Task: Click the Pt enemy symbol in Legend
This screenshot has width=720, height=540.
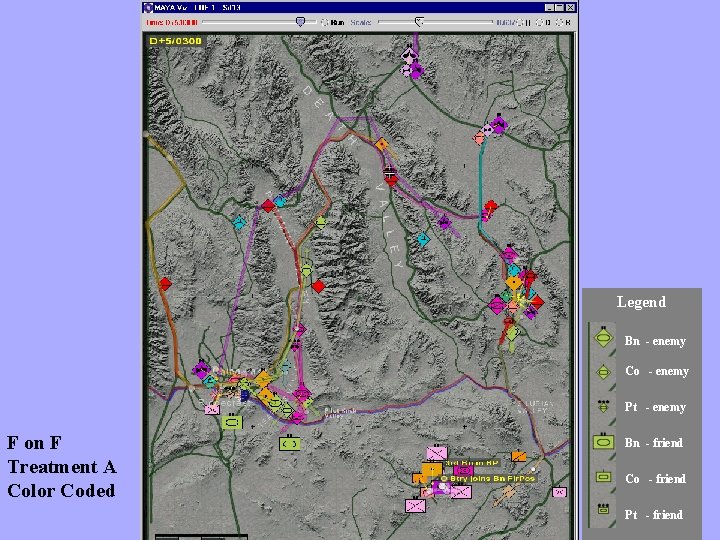Action: (603, 406)
